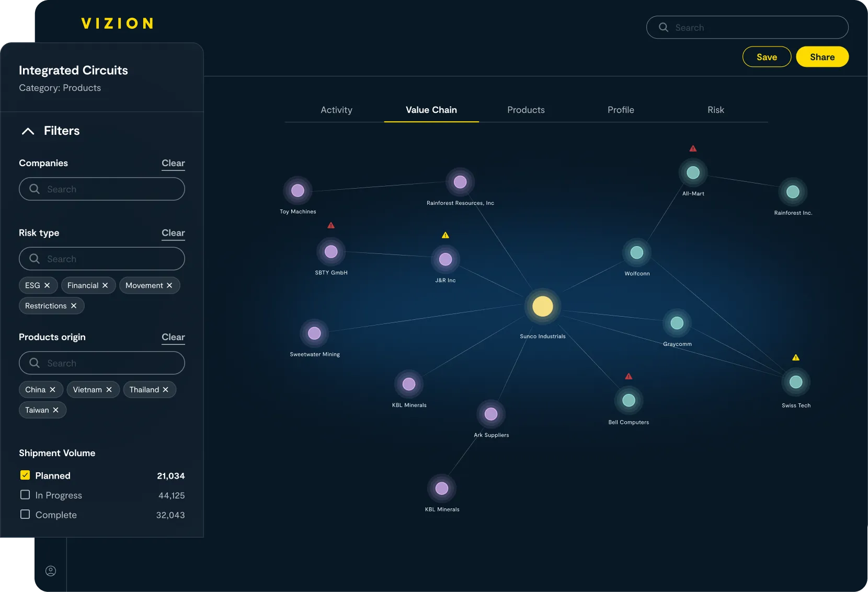Click the Save button
The width and height of the screenshot is (868, 592).
(767, 56)
